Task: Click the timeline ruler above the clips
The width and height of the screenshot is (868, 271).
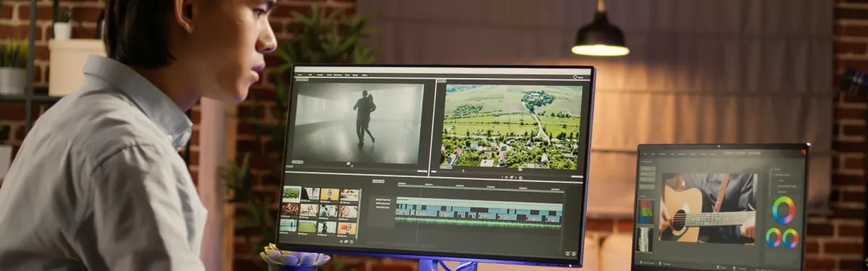Action: pyautogui.click(x=480, y=189)
